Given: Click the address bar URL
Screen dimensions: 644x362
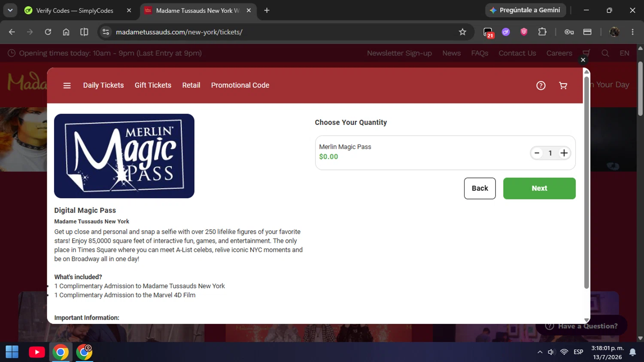Looking at the screenshot, I should [x=179, y=32].
